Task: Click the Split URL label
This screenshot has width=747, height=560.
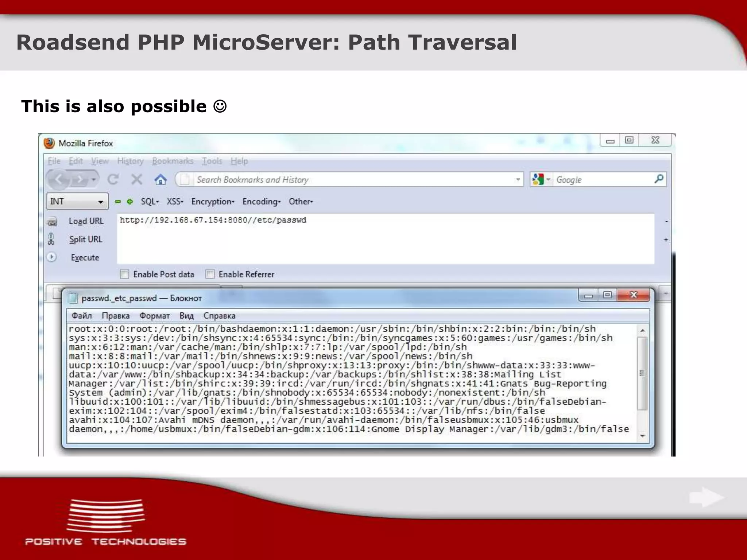Action: click(86, 239)
